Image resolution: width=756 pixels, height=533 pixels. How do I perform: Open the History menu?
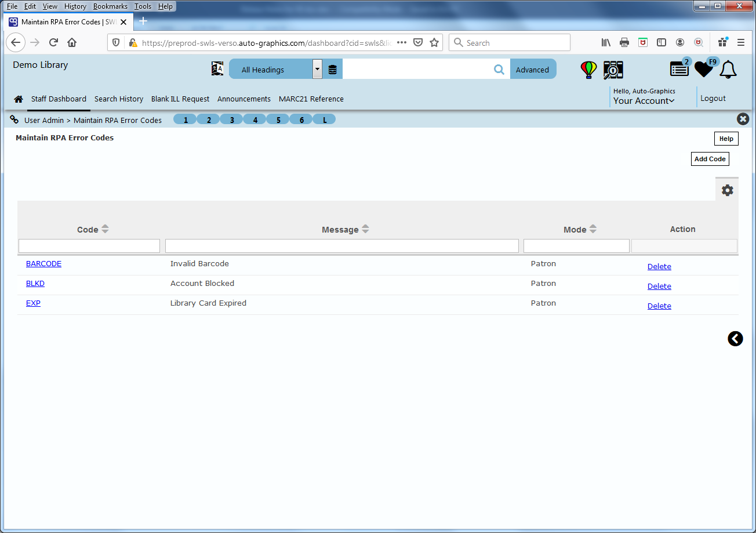(75, 6)
